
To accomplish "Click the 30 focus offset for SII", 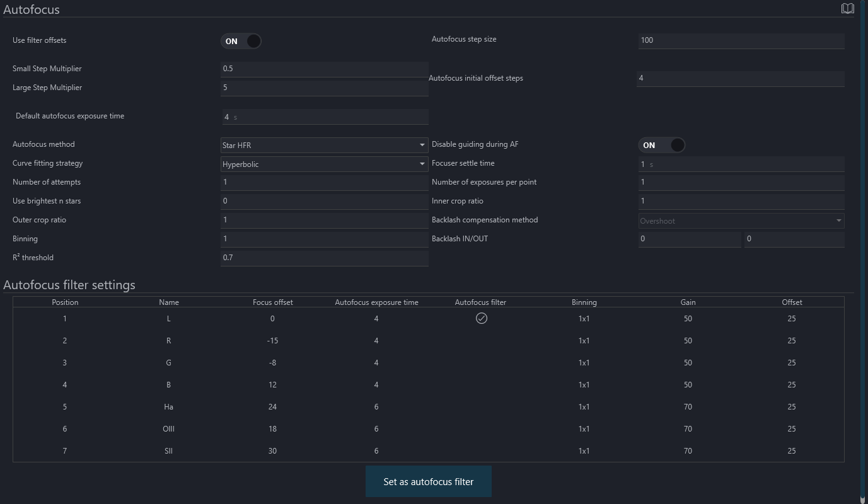I will [272, 451].
